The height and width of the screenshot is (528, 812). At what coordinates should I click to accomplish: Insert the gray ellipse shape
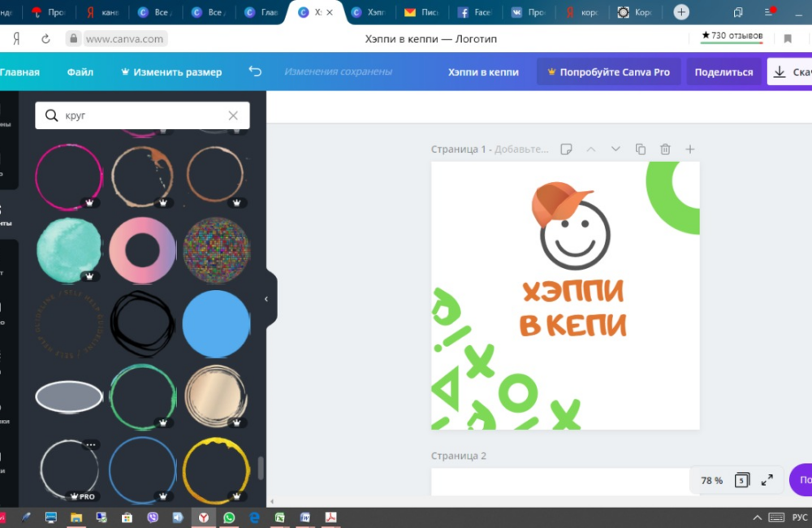click(69, 397)
